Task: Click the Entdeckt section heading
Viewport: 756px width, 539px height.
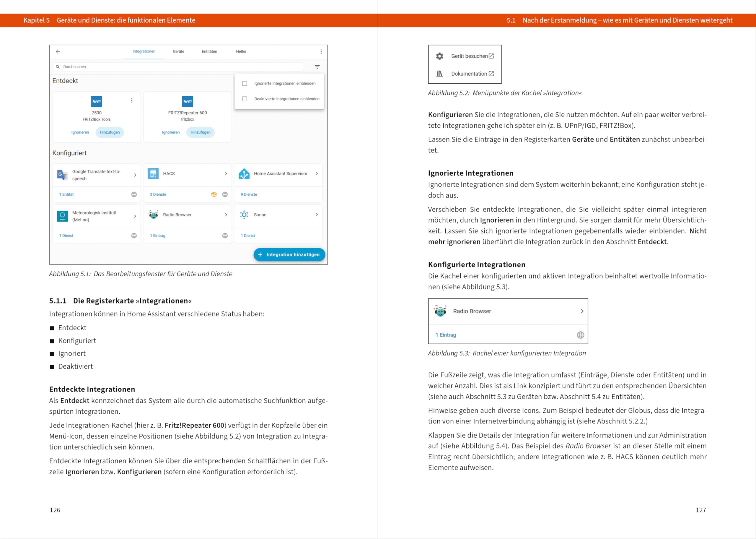Action: (65, 81)
